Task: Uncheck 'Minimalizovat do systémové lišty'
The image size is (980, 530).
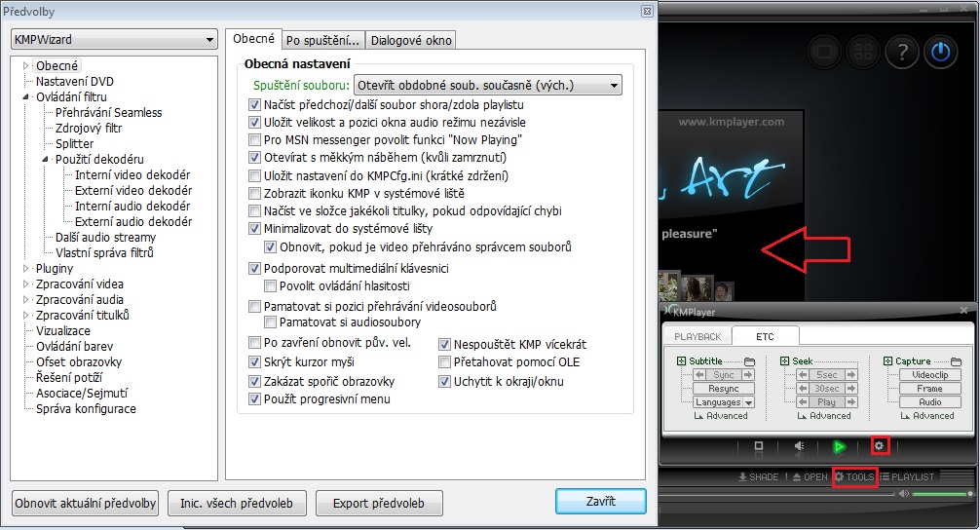Action: click(x=254, y=229)
